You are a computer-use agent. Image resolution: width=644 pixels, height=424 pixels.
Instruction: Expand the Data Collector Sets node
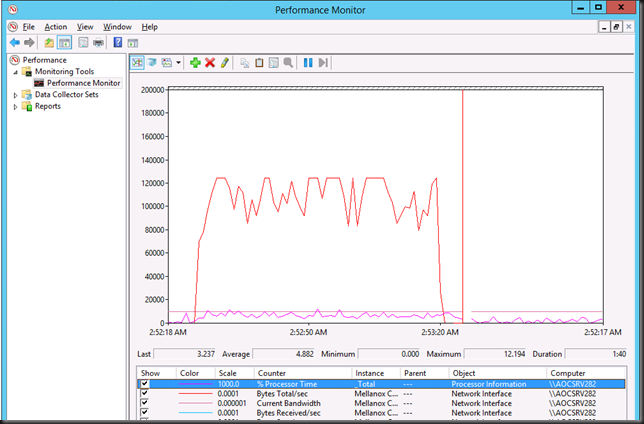pyautogui.click(x=15, y=95)
